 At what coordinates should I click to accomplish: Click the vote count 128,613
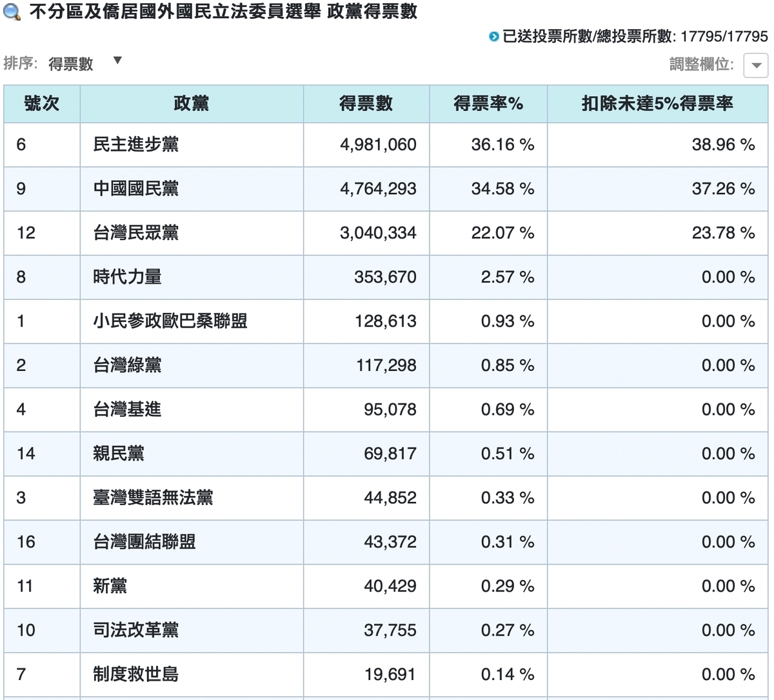click(x=386, y=321)
